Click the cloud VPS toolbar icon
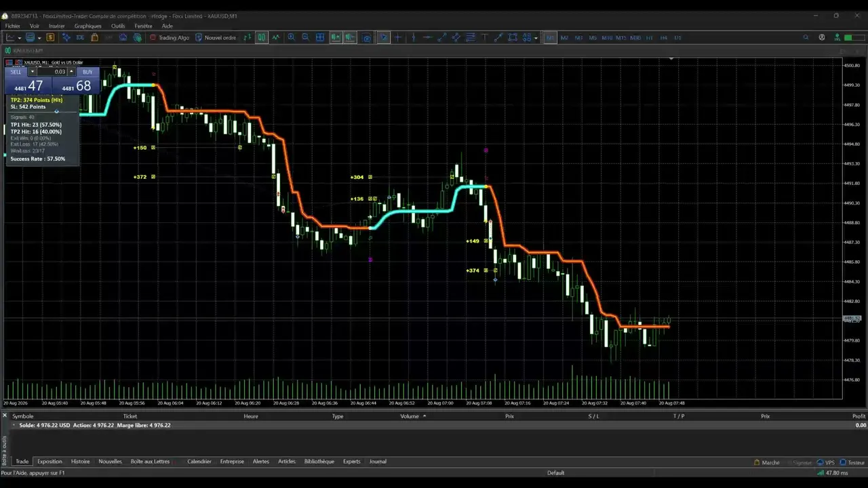 click(x=123, y=37)
